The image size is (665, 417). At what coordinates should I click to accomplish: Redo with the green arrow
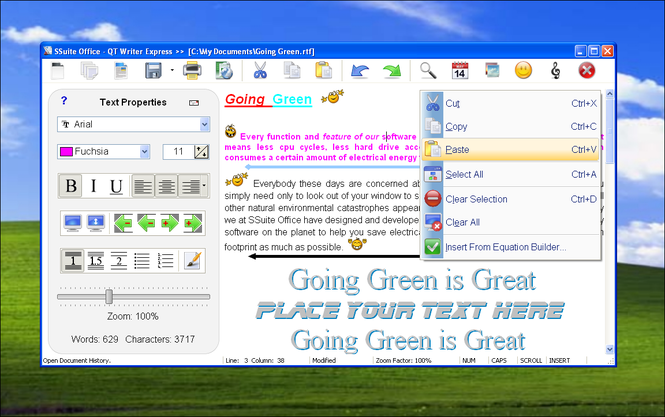392,70
